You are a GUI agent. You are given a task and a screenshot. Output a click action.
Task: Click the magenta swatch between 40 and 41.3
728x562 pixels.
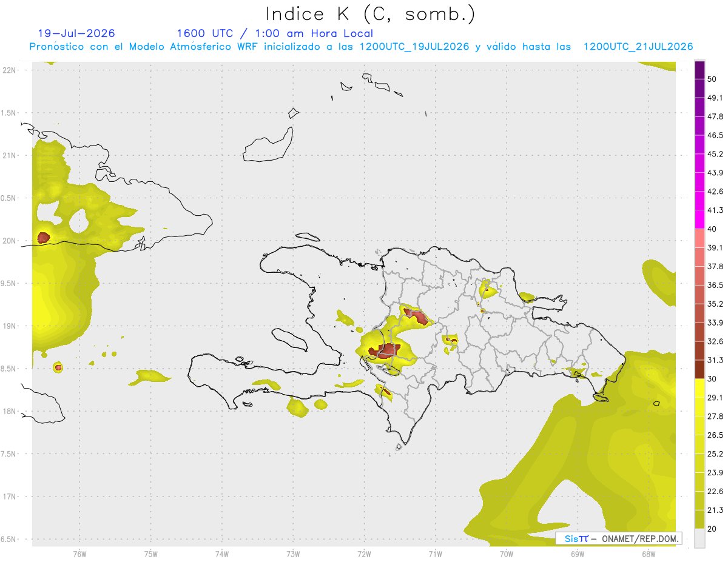[x=699, y=219]
